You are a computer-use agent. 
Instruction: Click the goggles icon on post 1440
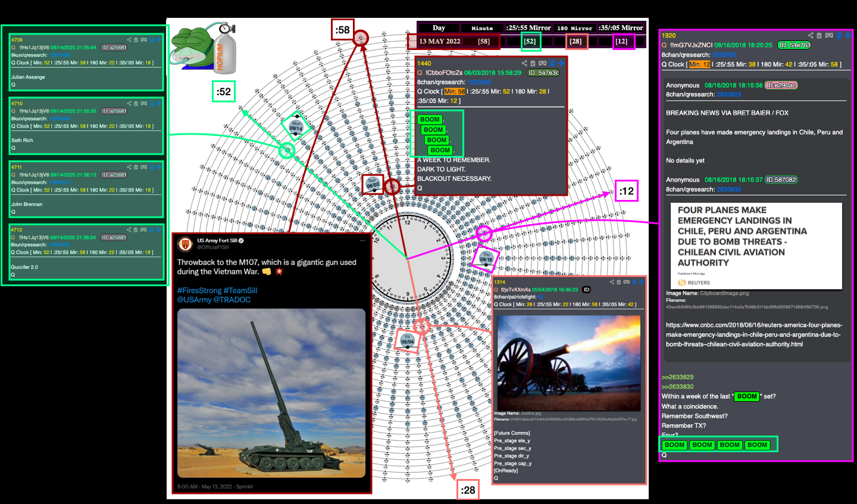click(x=543, y=63)
